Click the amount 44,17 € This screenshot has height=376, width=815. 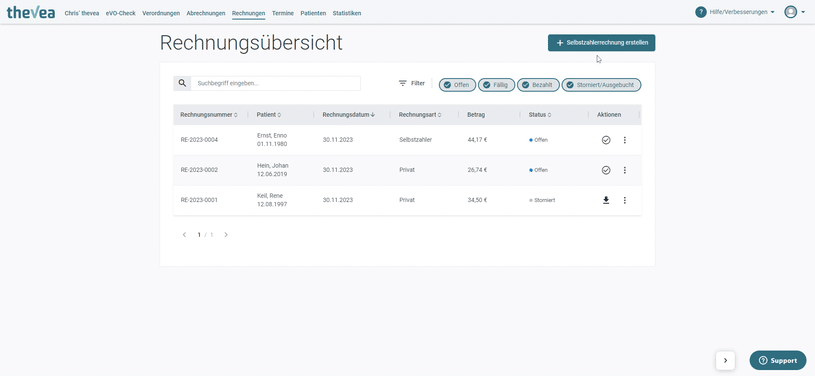(x=477, y=140)
